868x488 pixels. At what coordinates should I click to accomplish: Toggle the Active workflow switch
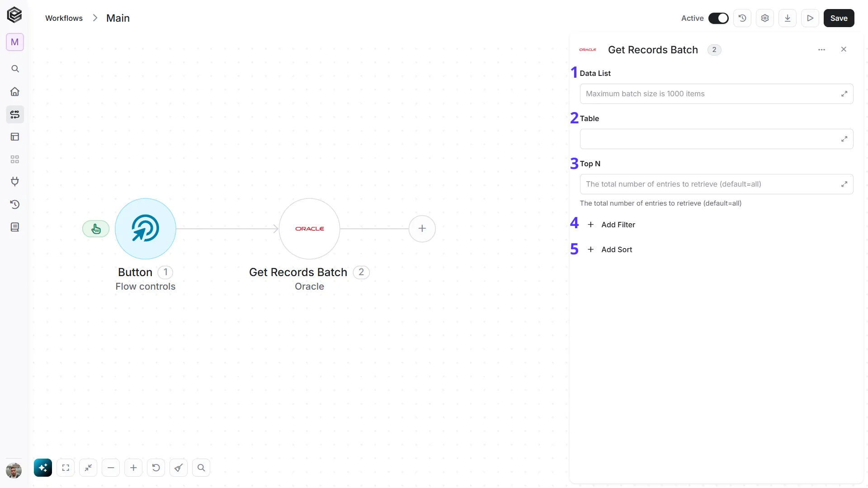tap(718, 18)
